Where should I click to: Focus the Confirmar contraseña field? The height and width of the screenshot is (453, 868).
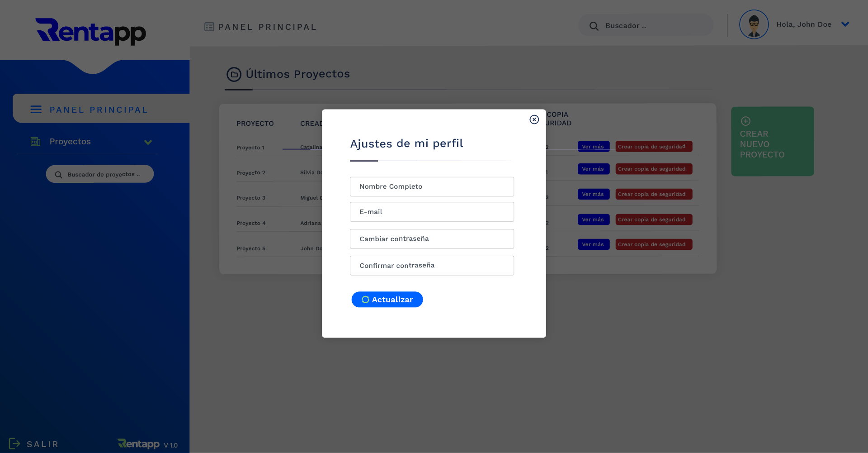431,266
